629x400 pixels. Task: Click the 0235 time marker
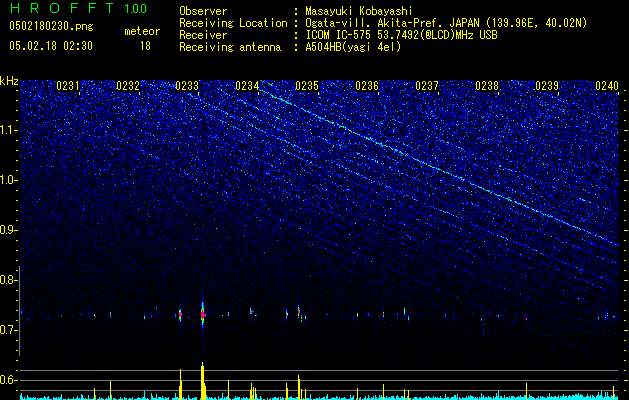point(307,86)
